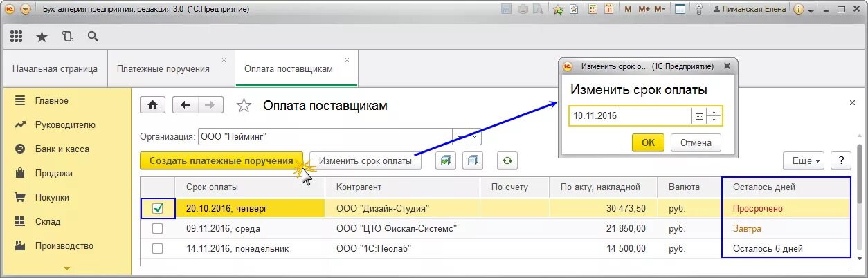868x278 pixels.
Task: Check the row for ООО "1С:Неолаб"
Action: point(158,248)
